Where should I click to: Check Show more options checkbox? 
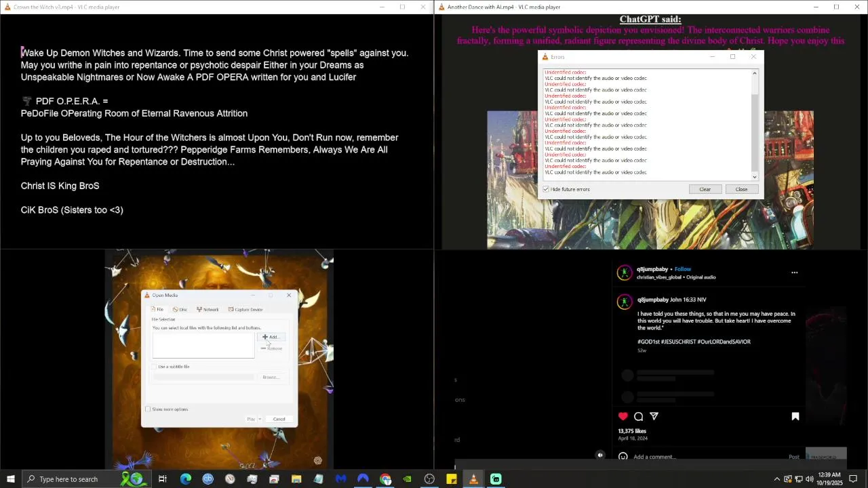click(148, 409)
